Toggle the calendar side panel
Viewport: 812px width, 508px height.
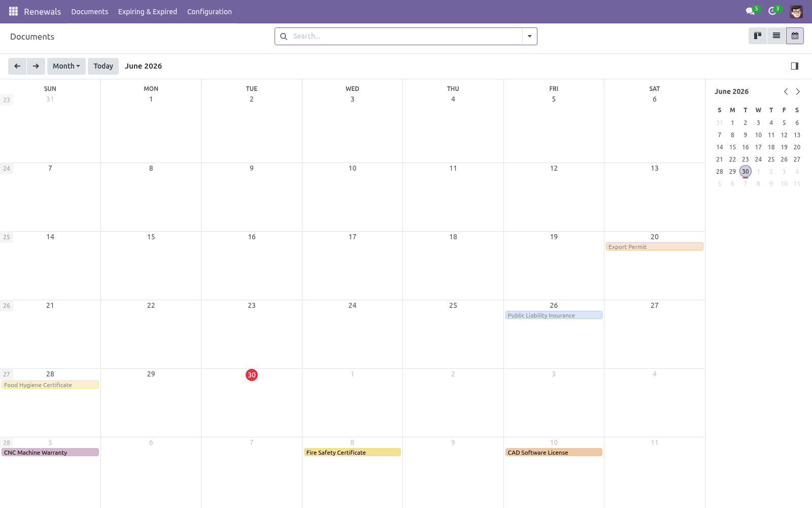[795, 66]
